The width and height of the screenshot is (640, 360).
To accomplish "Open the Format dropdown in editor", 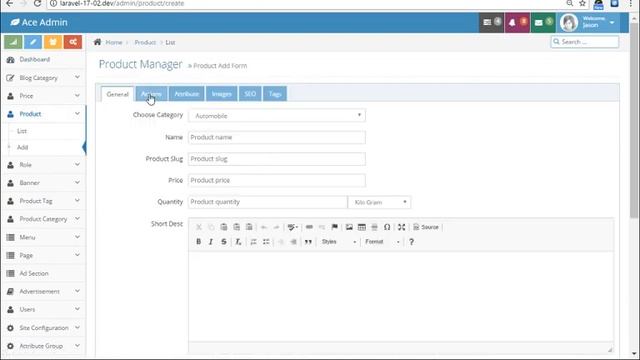I will click(382, 242).
